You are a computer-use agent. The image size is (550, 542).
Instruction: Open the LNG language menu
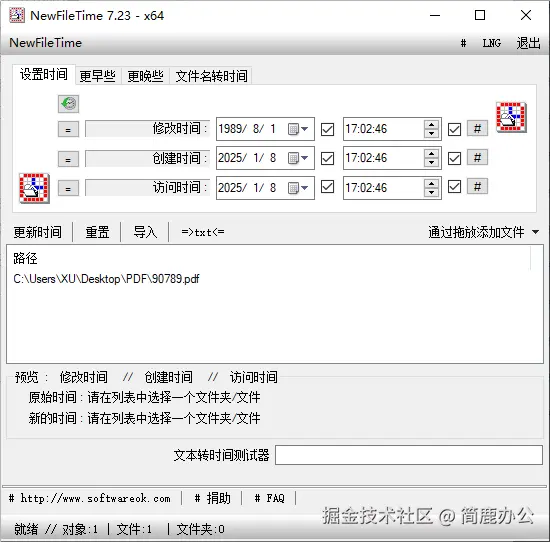(492, 43)
